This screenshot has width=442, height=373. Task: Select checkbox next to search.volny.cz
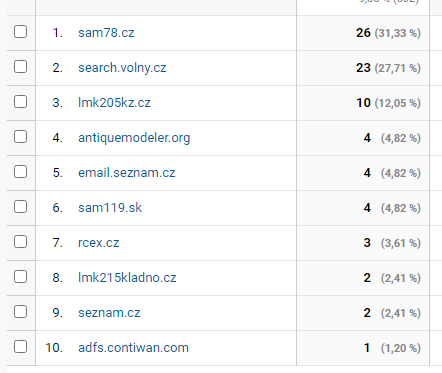tap(20, 67)
